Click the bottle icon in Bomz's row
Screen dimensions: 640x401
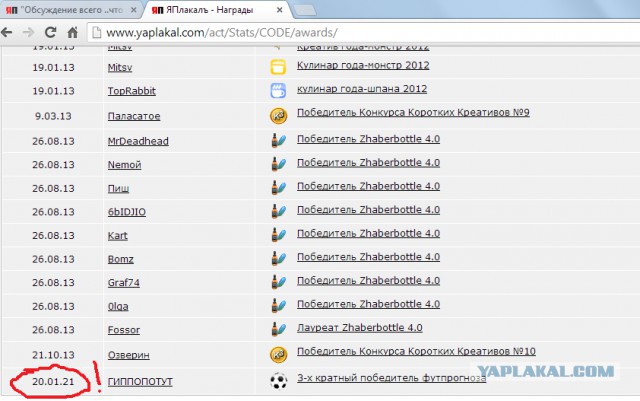point(278,258)
